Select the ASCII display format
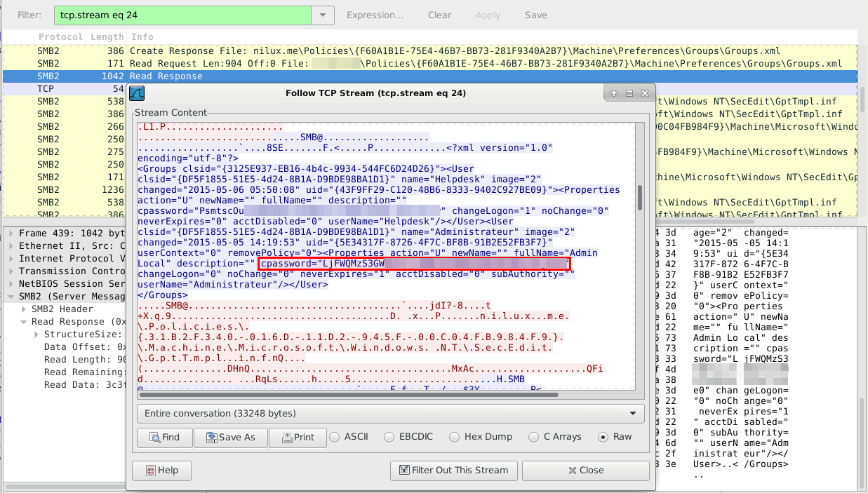The image size is (868, 493). pyautogui.click(x=335, y=437)
